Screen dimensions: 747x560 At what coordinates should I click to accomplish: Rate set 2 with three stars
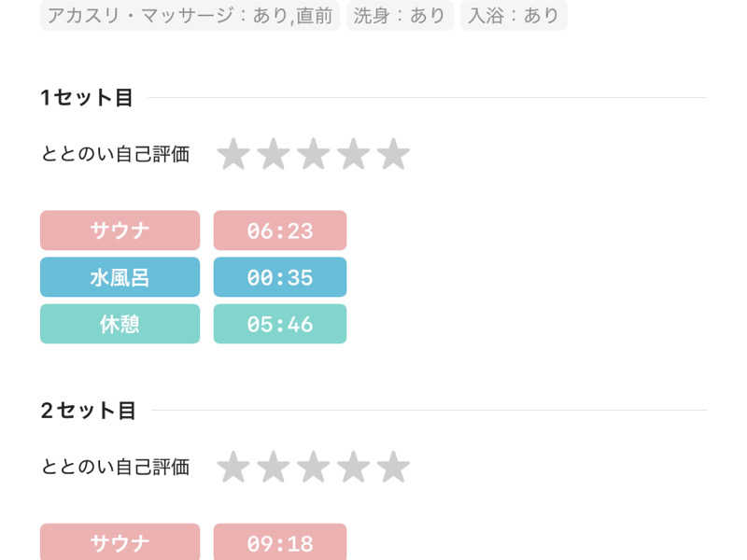click(313, 467)
